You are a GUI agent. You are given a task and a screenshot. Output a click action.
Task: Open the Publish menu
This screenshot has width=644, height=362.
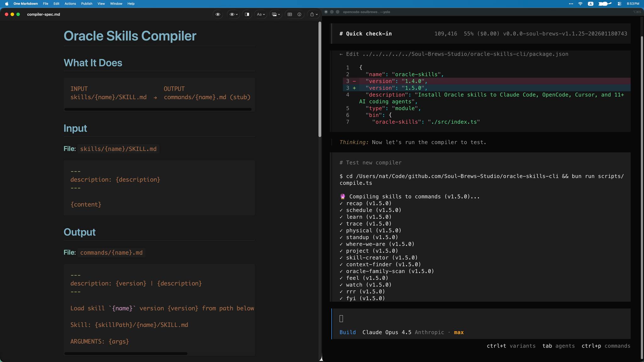(x=87, y=4)
